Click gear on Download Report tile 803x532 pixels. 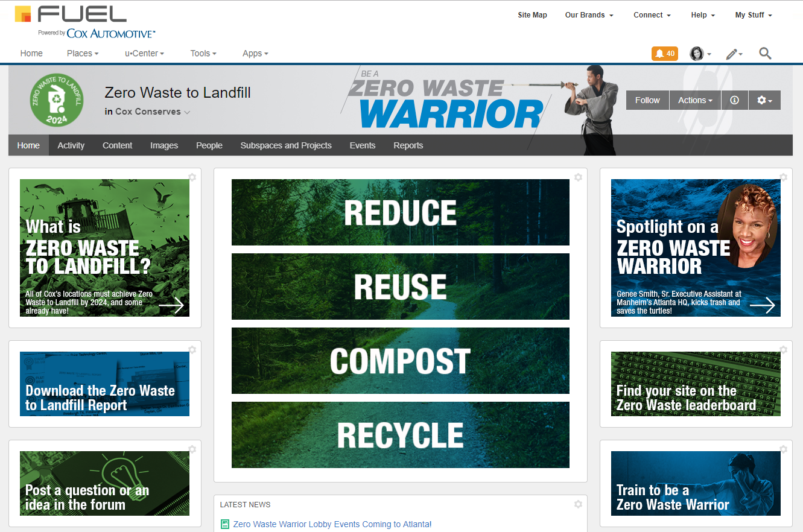[x=192, y=349]
